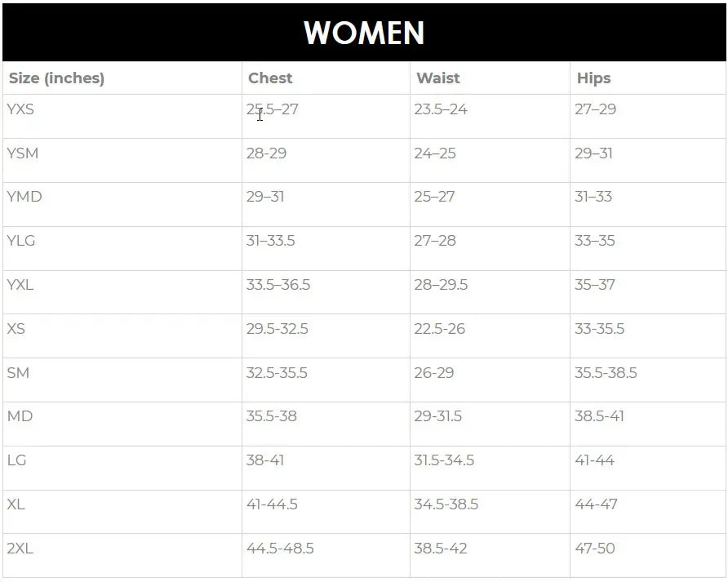The image size is (728, 582).
Task: Click the WOMEN header banner
Action: (364, 33)
